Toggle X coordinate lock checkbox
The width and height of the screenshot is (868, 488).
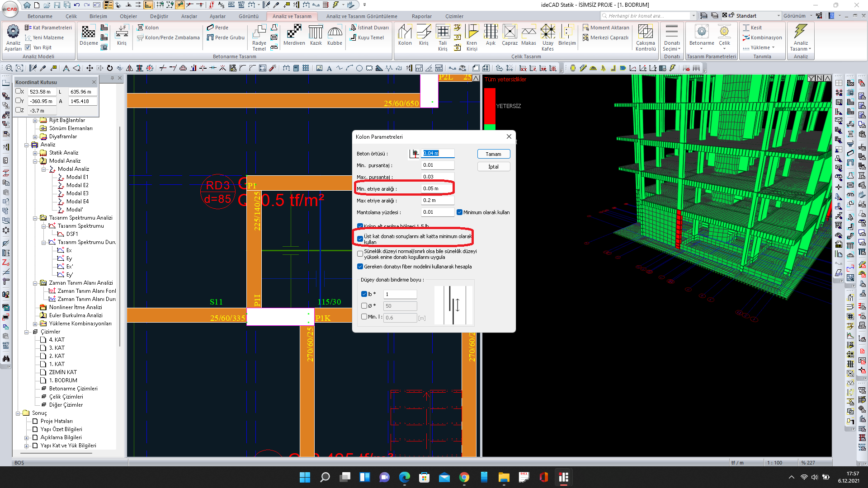click(18, 91)
